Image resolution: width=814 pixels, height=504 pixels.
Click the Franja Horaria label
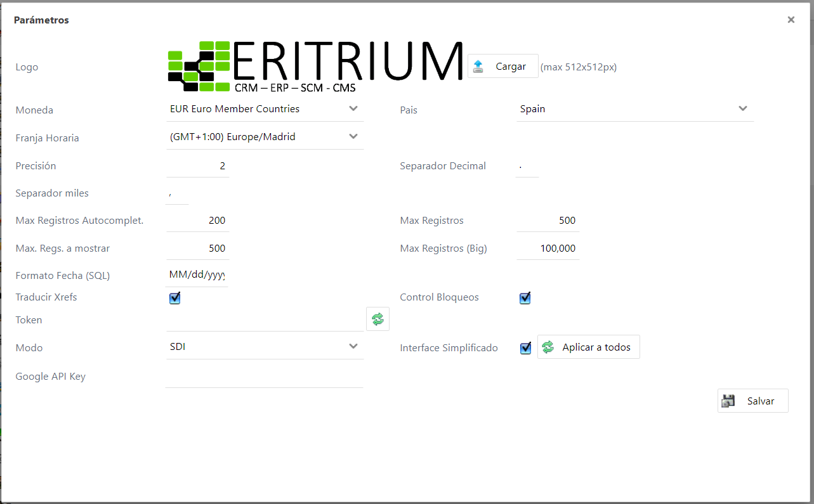[x=47, y=138]
